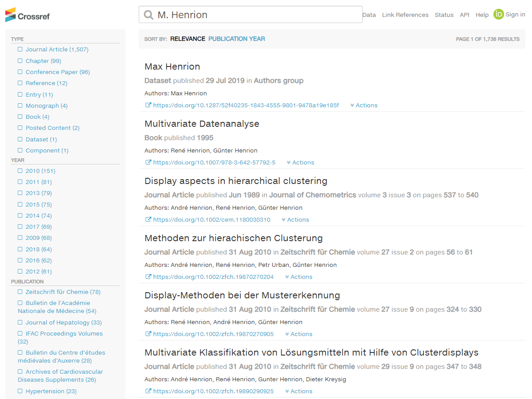The width and height of the screenshot is (532, 399).
Task: Click the search magnifier icon
Action: [x=149, y=15]
